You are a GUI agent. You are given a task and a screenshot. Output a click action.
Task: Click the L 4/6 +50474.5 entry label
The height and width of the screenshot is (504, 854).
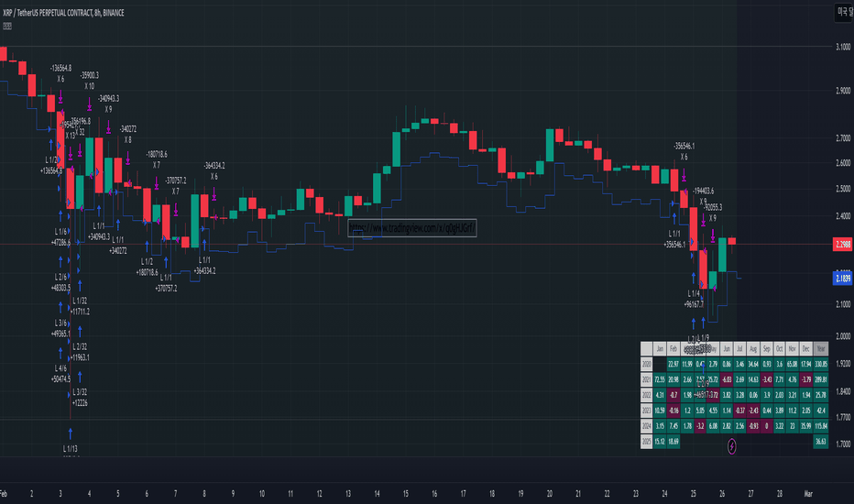point(60,374)
